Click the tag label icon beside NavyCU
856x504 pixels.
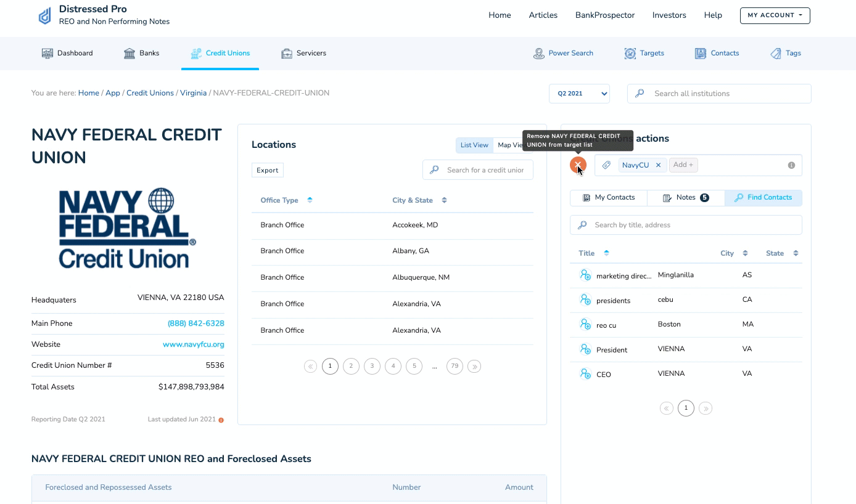[x=607, y=165]
